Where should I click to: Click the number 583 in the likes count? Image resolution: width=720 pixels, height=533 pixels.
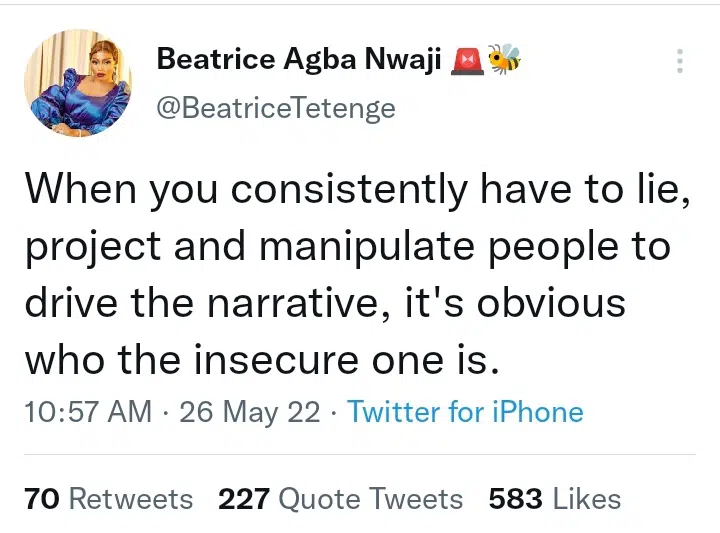tap(515, 499)
